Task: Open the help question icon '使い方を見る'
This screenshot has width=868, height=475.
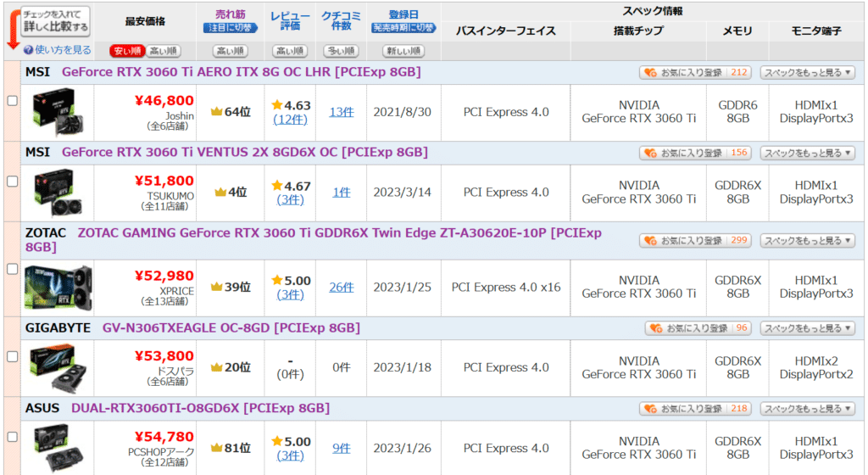Action: point(28,50)
